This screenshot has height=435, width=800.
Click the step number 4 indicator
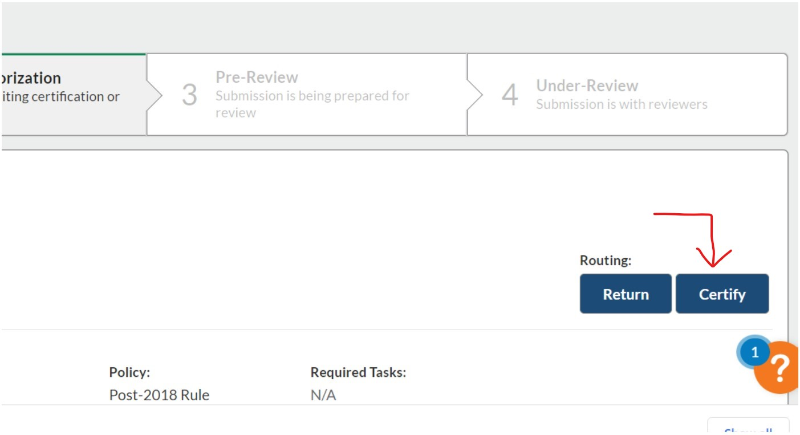(x=510, y=95)
